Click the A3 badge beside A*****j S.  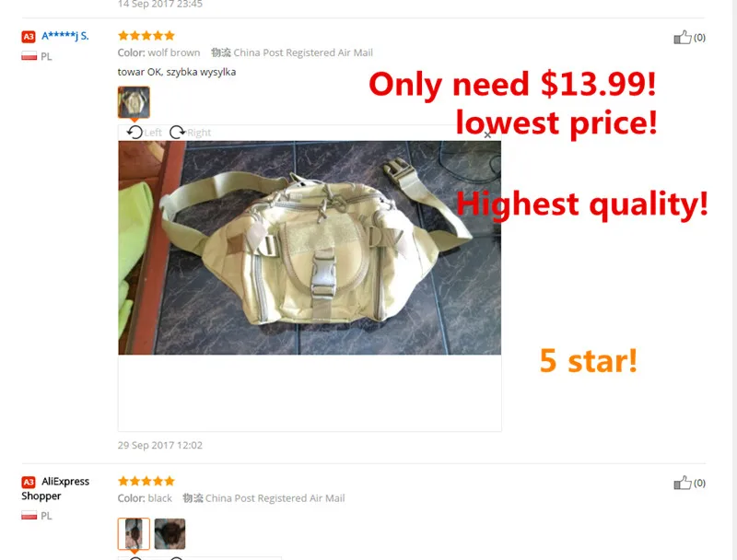(x=29, y=37)
